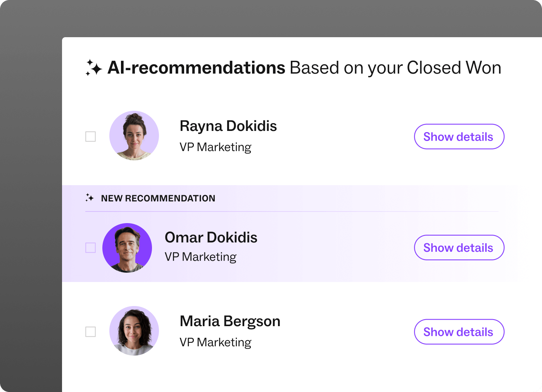Show details for Maria Bergson
The width and height of the screenshot is (542, 392).
(x=459, y=332)
